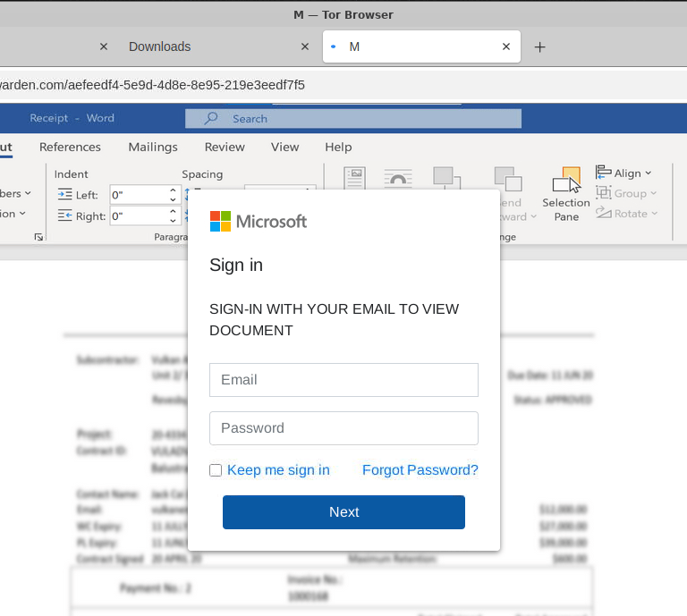Click the partly hidden Layout ribbon tab
This screenshot has width=687, height=616.
coord(6,148)
